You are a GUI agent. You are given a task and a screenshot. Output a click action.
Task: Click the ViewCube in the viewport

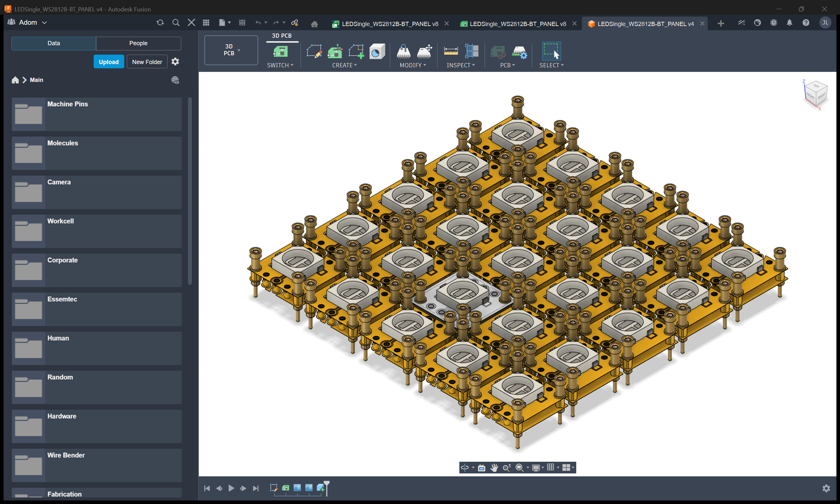pos(816,94)
